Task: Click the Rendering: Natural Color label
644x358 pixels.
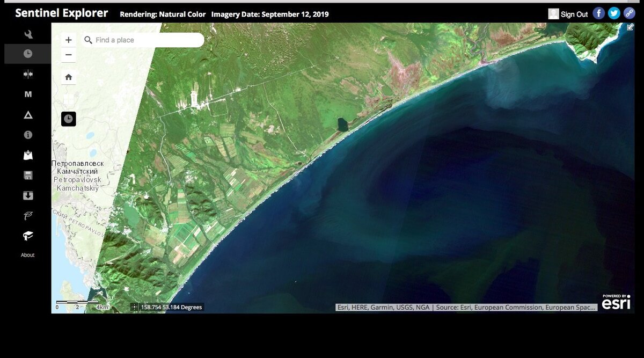Action: tap(163, 14)
